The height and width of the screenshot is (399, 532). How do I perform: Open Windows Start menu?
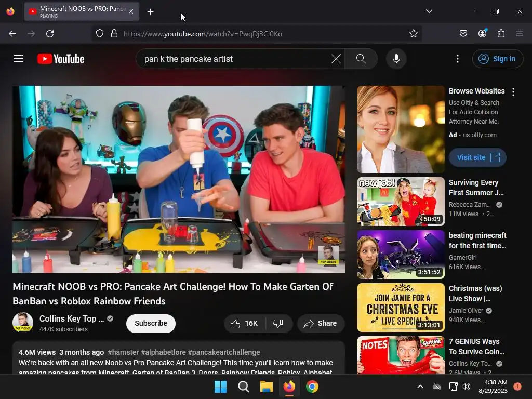(x=220, y=387)
